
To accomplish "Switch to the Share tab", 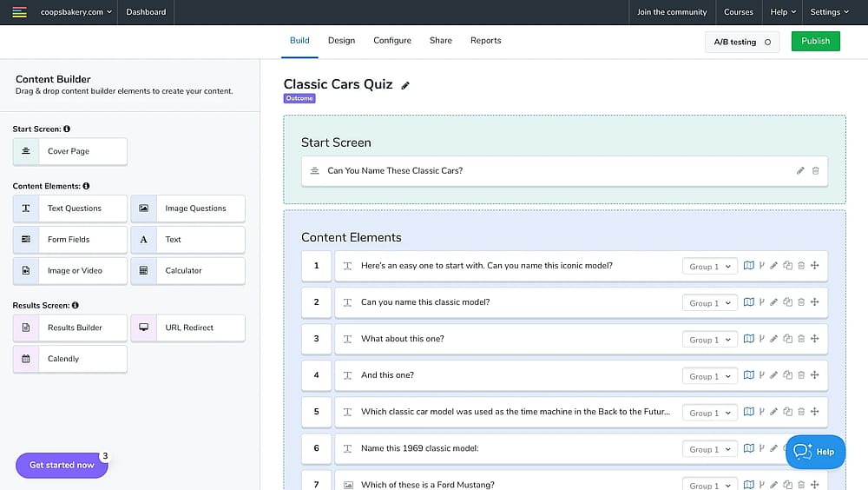I will [x=441, y=41].
